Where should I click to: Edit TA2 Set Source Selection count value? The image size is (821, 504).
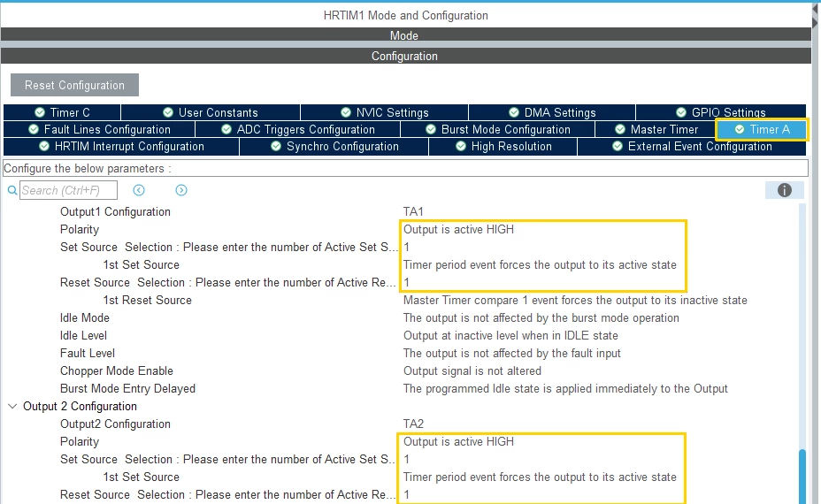click(407, 460)
